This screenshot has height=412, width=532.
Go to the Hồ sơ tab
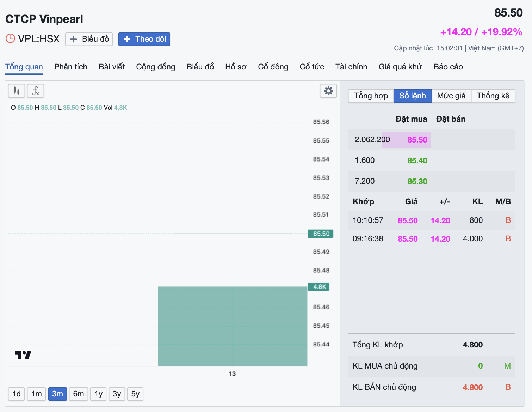click(236, 67)
